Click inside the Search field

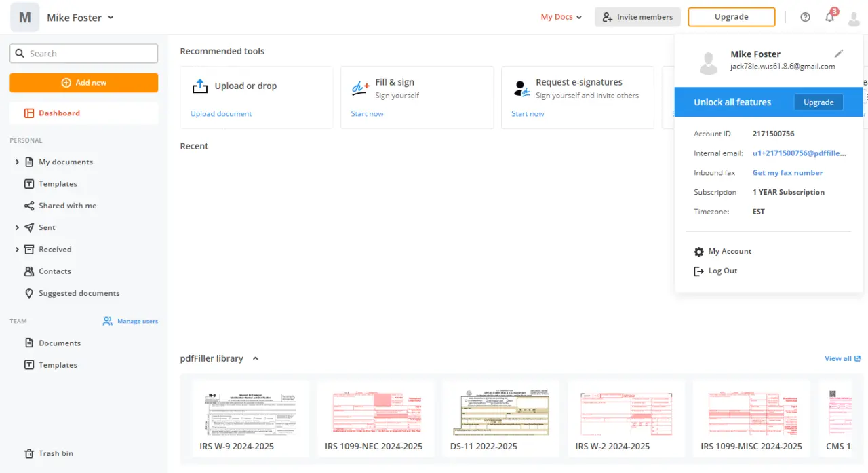tap(84, 54)
